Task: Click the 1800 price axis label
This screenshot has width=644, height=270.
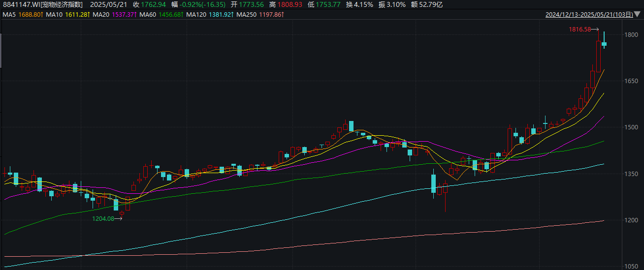Action: coord(631,35)
